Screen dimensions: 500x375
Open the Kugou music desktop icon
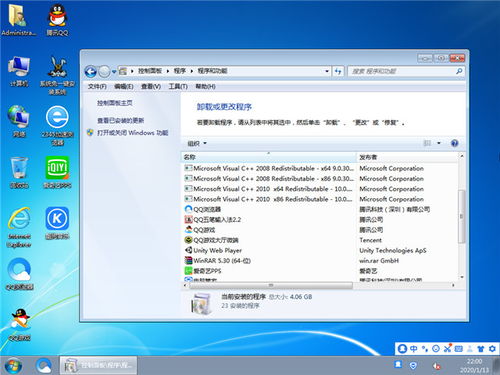(57, 223)
